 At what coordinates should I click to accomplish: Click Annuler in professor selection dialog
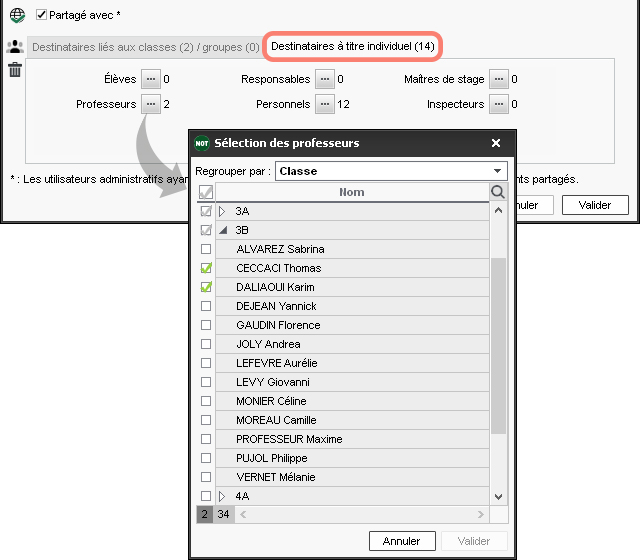[402, 541]
